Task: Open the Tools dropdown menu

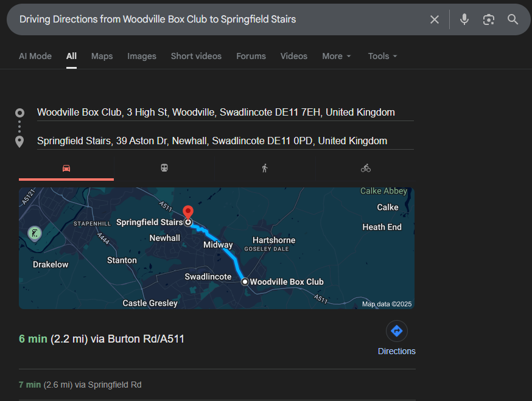Action: 382,56
